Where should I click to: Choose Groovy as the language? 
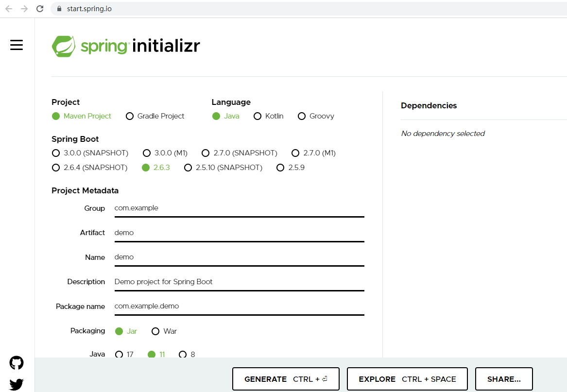pos(316,116)
